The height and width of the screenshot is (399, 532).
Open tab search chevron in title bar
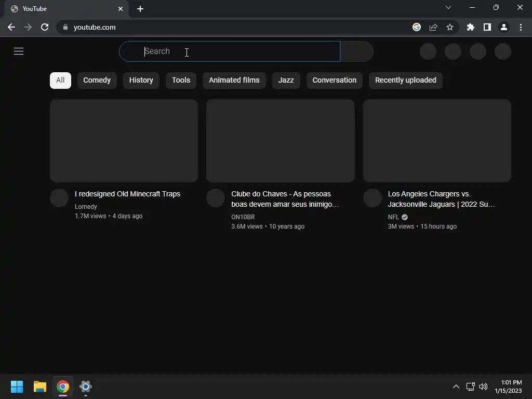pyautogui.click(x=448, y=7)
